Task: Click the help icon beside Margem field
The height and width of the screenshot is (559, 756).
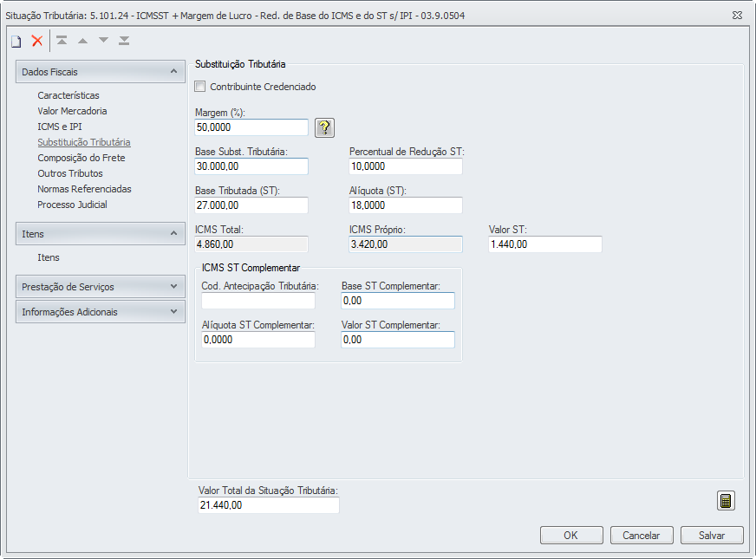Action: coord(324,128)
